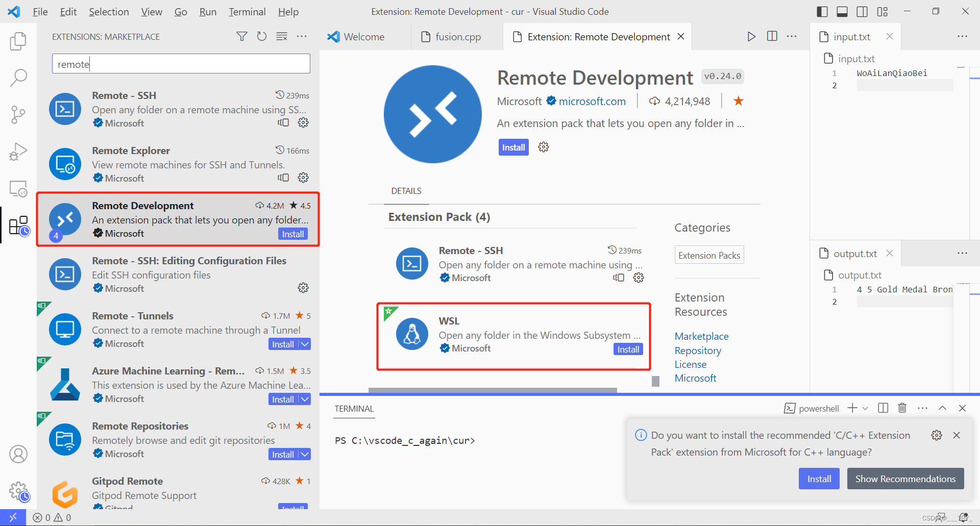Open the Search view in activity bar

pos(18,78)
